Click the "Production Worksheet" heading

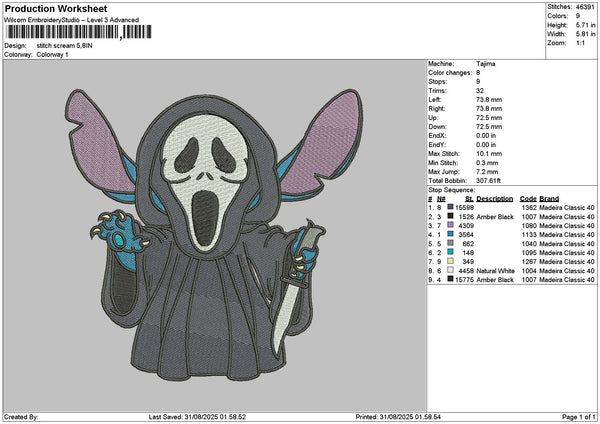56,8
